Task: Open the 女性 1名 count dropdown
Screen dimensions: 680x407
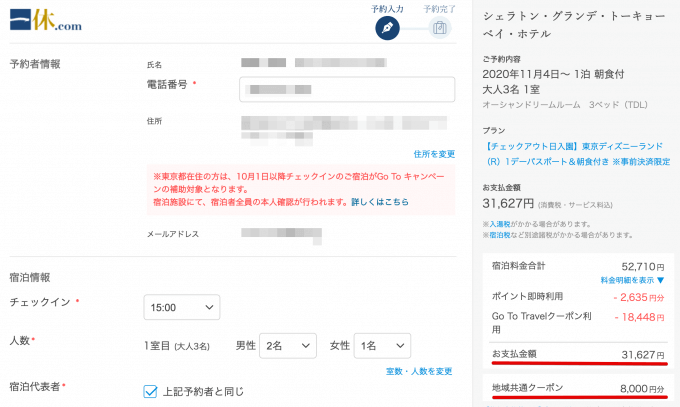Action: 382,346
